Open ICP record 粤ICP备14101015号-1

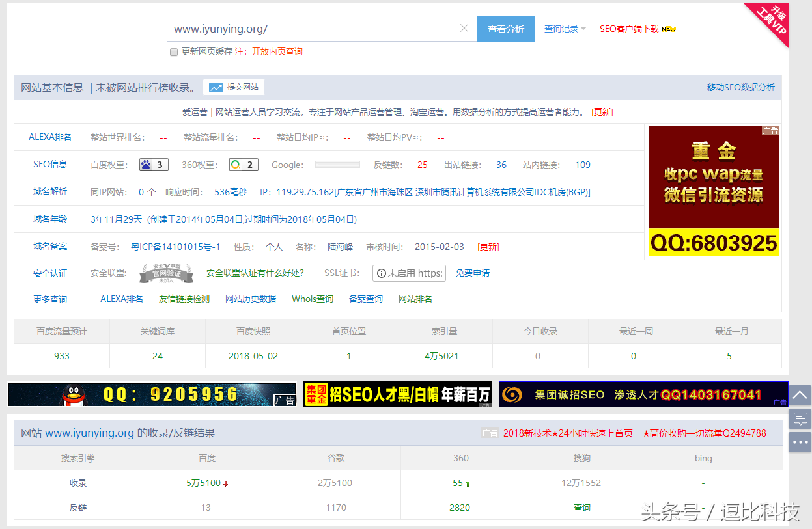coord(176,247)
